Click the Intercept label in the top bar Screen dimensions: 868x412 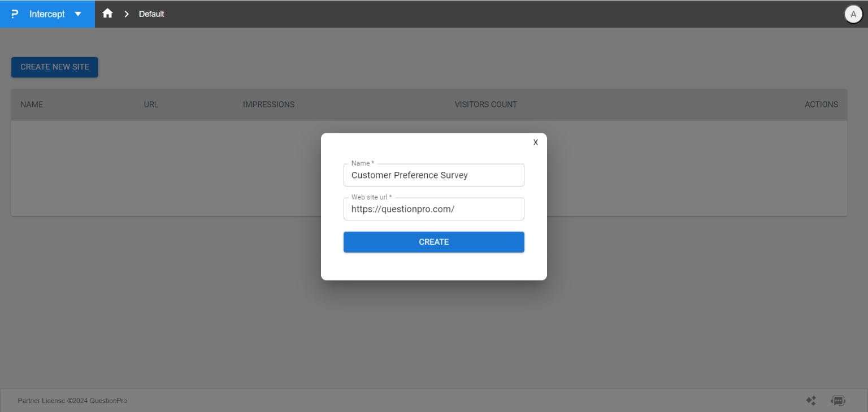click(47, 14)
